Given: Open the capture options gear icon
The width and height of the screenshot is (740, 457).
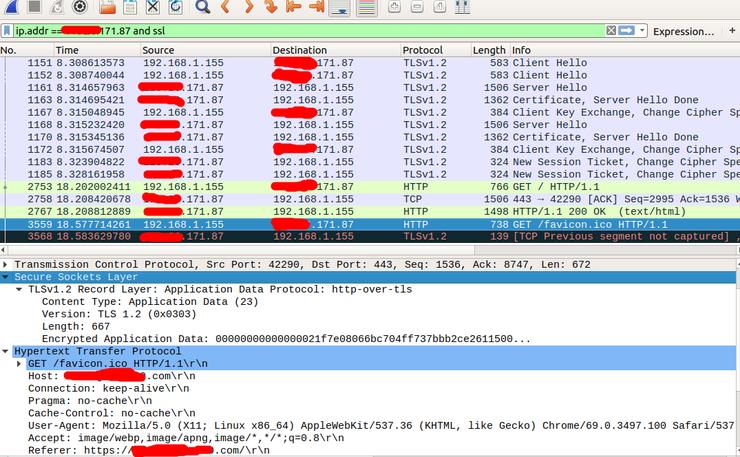Looking at the screenshot, I should (x=81, y=8).
